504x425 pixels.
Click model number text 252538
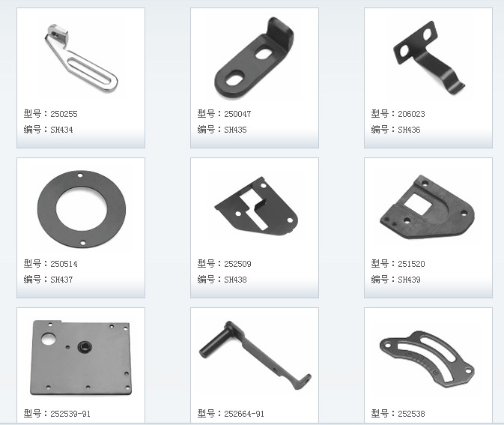411,414
